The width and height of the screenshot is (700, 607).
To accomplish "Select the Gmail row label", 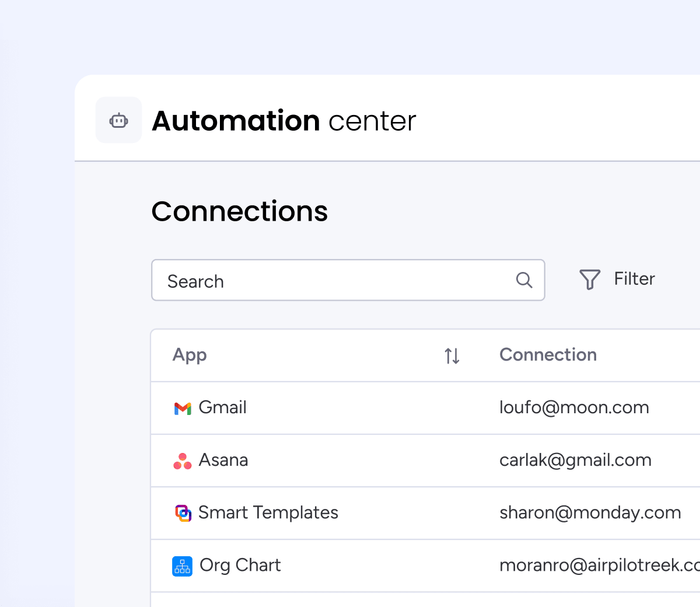I will tap(222, 407).
